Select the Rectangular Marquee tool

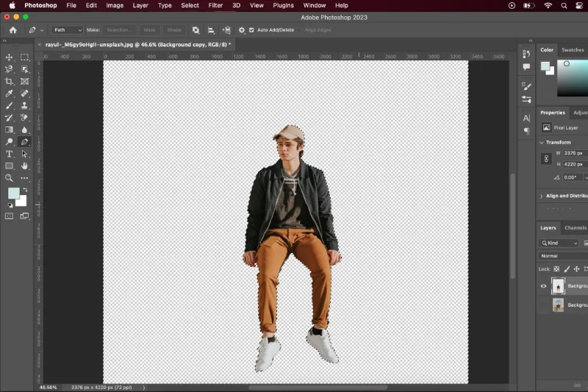tap(24, 57)
